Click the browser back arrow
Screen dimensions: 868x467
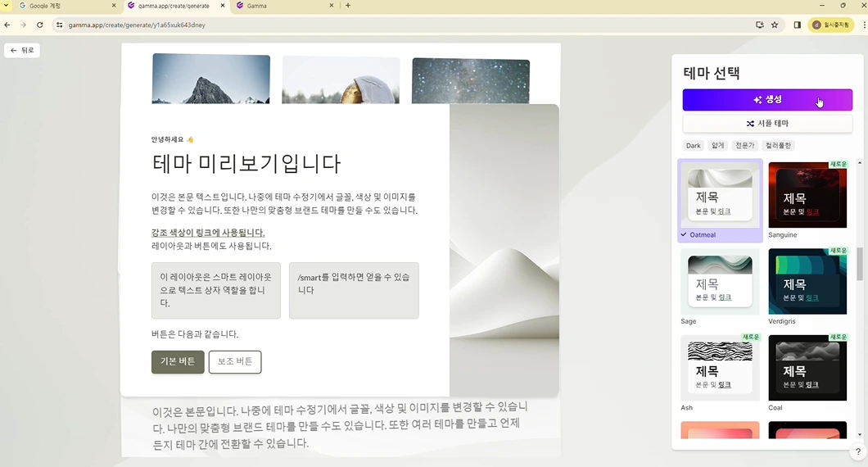pyautogui.click(x=7, y=25)
